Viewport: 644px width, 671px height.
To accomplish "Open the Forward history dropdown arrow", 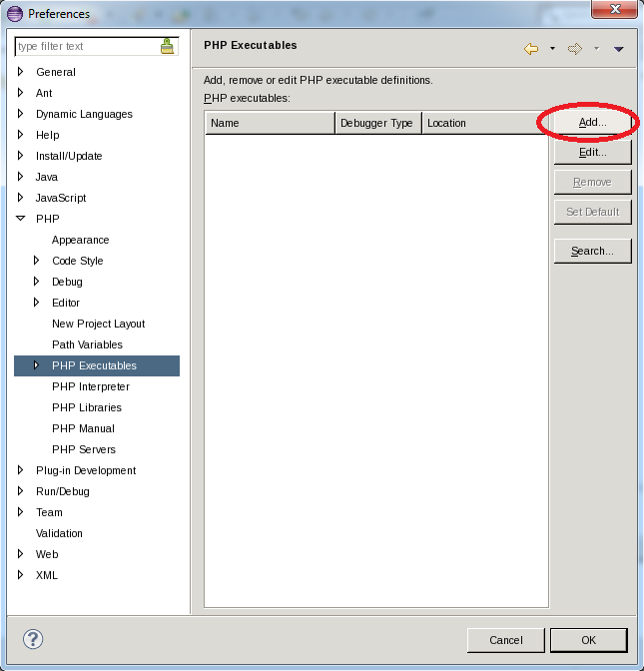I will [x=596, y=49].
